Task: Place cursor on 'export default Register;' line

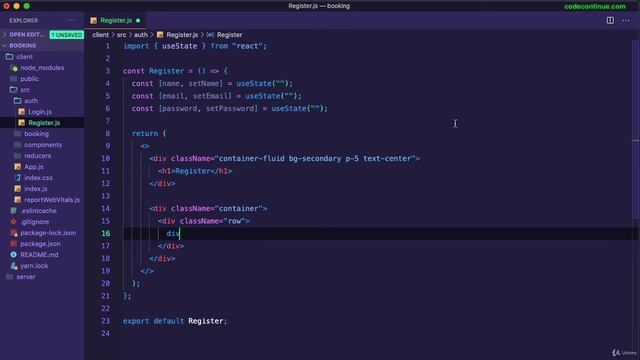Action: point(175,321)
